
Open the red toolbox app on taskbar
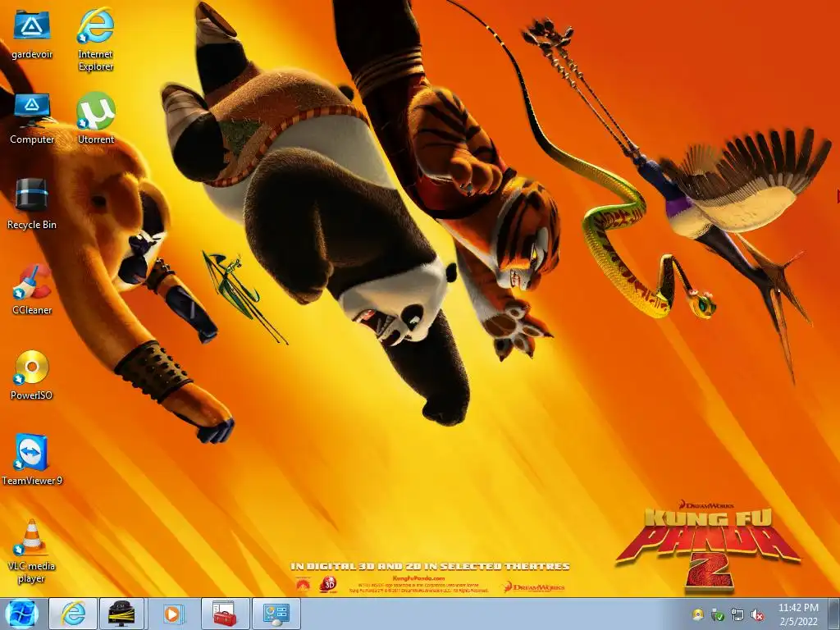(225, 614)
